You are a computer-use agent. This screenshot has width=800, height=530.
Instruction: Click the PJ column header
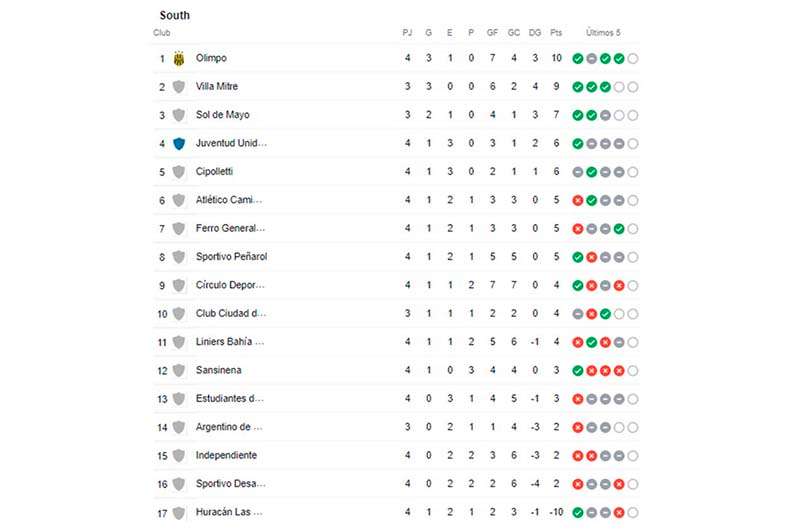pos(407,33)
